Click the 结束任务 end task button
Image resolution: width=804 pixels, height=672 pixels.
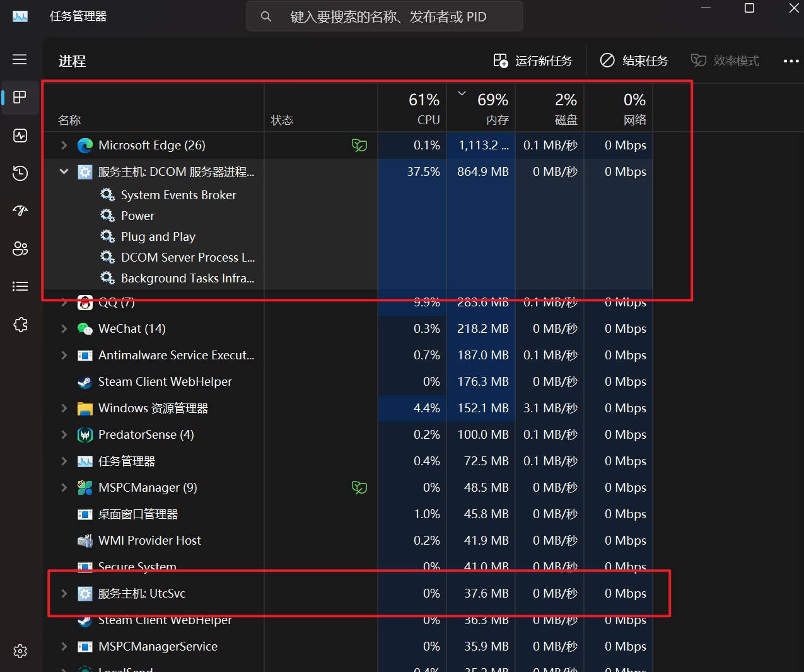click(633, 61)
